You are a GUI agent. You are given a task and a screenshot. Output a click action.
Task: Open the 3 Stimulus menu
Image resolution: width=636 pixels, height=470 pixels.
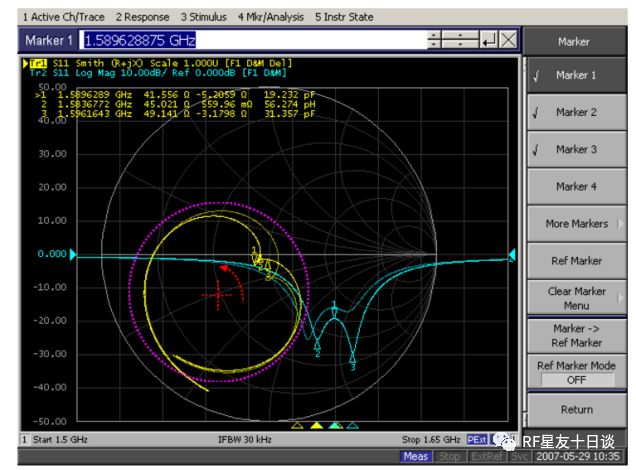pos(204,17)
